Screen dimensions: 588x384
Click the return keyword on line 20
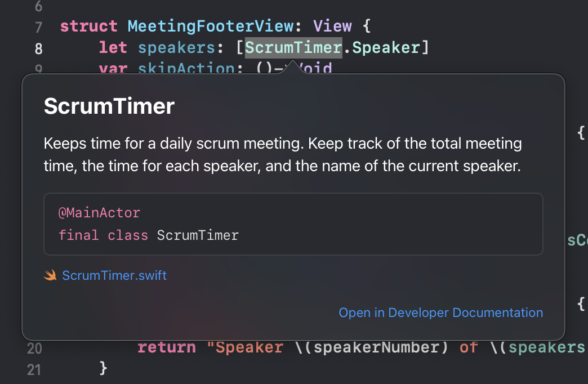pos(167,347)
